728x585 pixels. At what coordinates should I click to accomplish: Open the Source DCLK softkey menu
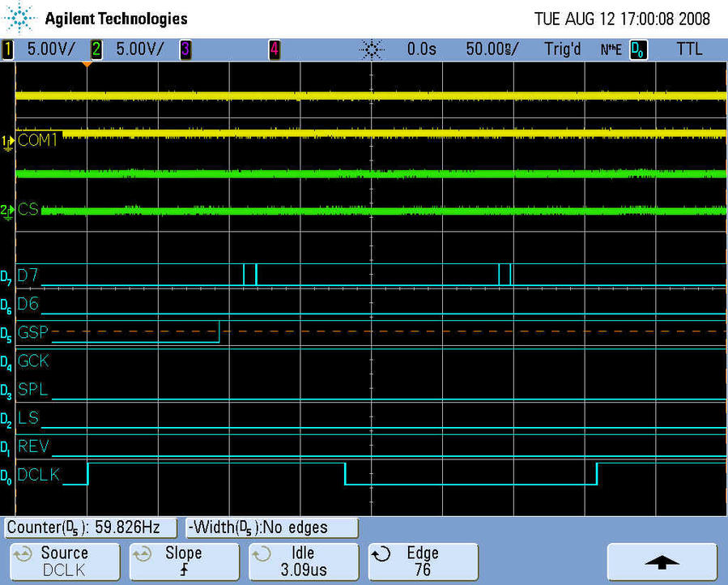65,561
